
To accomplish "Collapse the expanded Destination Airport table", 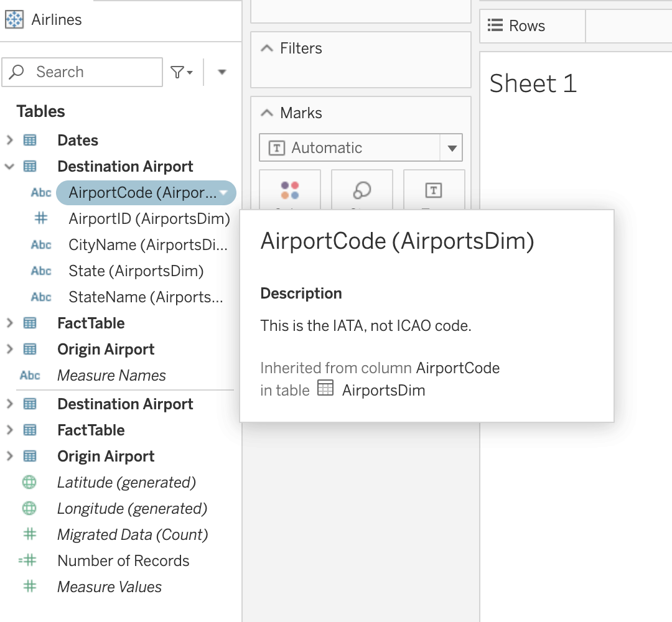I will point(9,167).
